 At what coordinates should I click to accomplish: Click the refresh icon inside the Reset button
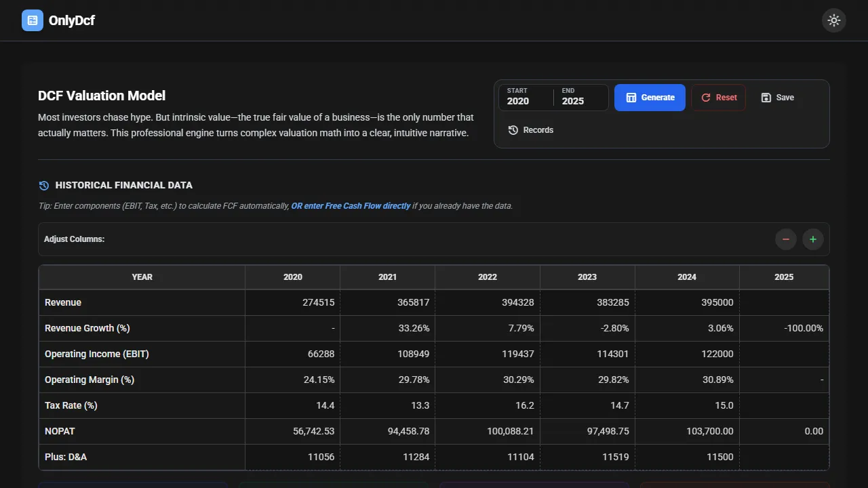click(x=706, y=98)
